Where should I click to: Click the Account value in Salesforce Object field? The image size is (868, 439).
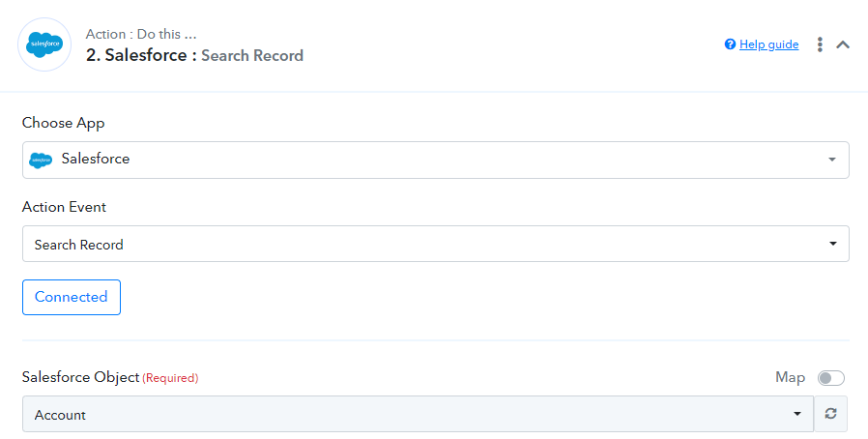tap(60, 415)
